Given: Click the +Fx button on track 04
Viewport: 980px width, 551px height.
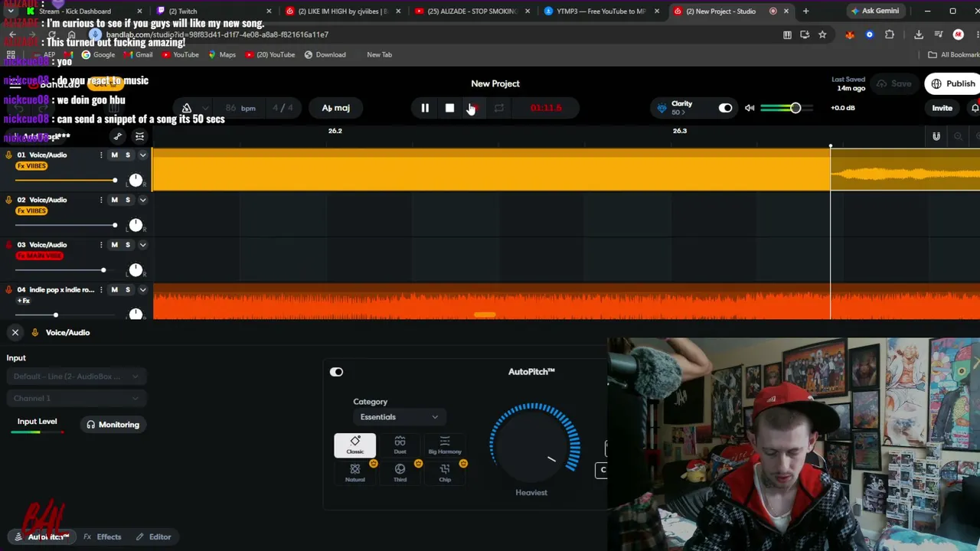Looking at the screenshot, I should (23, 301).
